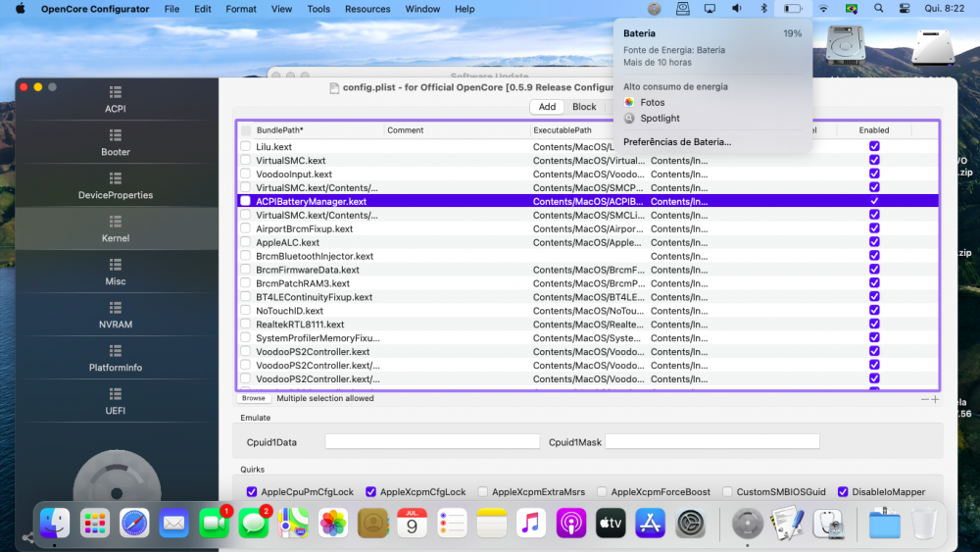Select the Kernel section in sidebar
The height and width of the screenshot is (552, 980).
coord(116,228)
